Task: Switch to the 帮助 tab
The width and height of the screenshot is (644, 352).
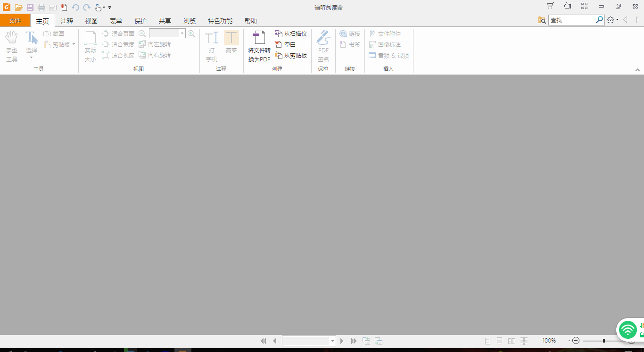Action: [x=251, y=21]
